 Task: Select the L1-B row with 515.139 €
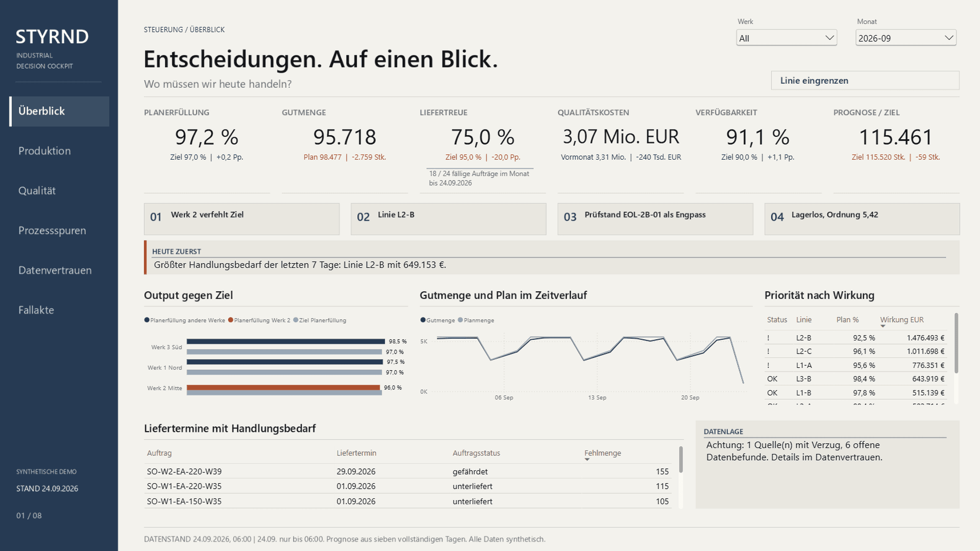coord(856,393)
